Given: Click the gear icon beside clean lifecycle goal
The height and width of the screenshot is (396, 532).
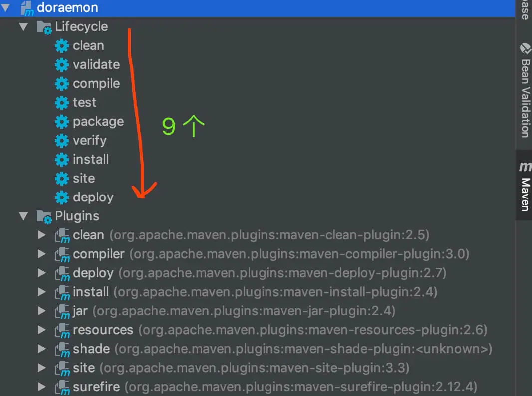Looking at the screenshot, I should [62, 46].
